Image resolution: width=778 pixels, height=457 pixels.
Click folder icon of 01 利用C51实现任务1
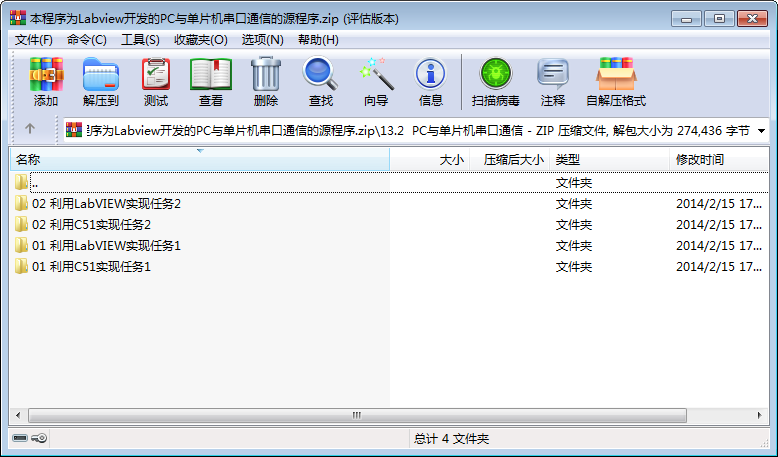coord(21,266)
